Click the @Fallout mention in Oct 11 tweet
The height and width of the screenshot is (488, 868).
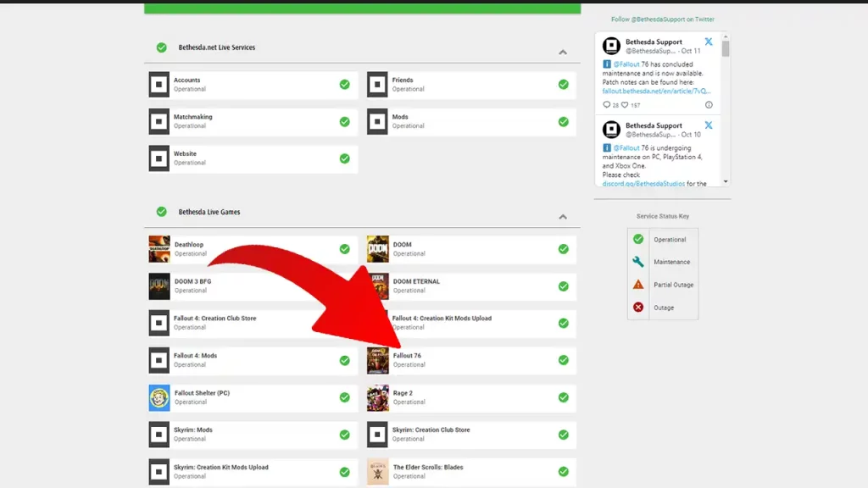[626, 64]
